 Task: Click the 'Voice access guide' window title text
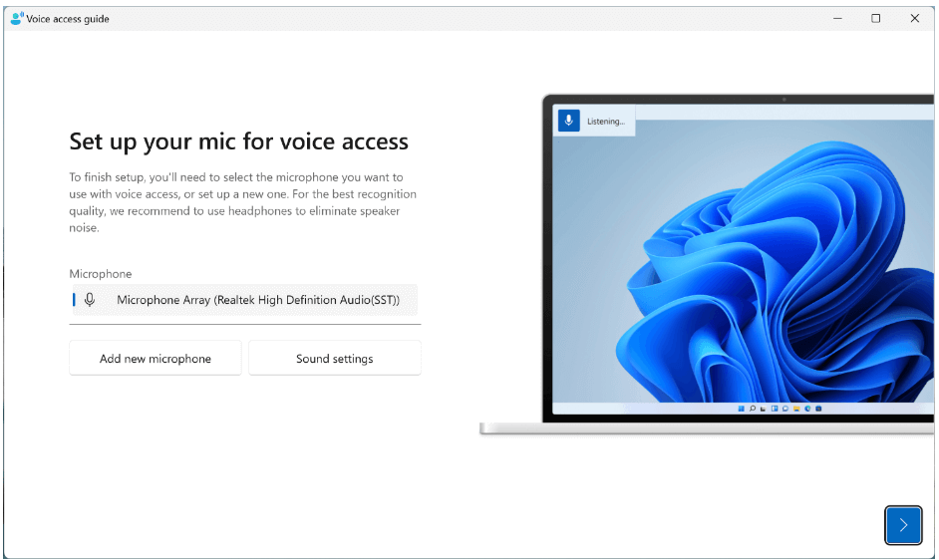[68, 19]
